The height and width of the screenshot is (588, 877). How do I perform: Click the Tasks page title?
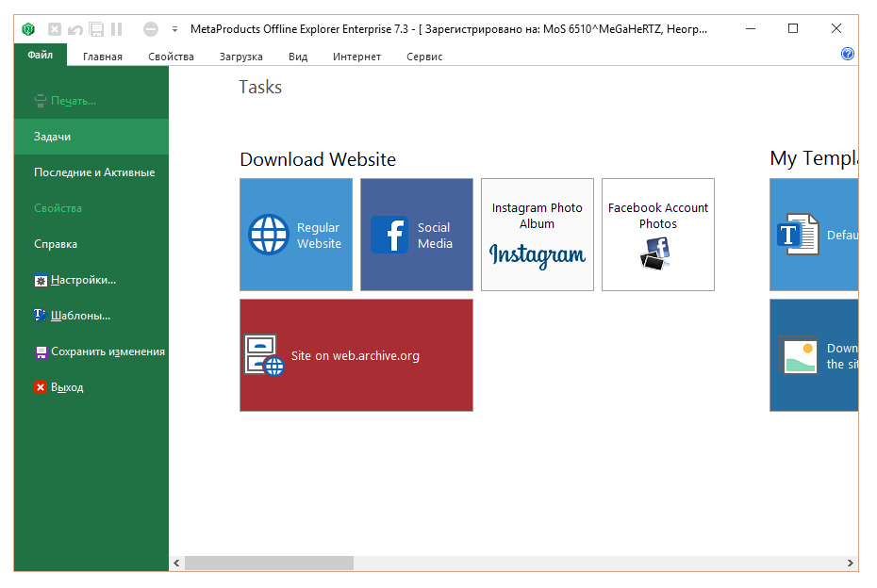click(x=260, y=88)
